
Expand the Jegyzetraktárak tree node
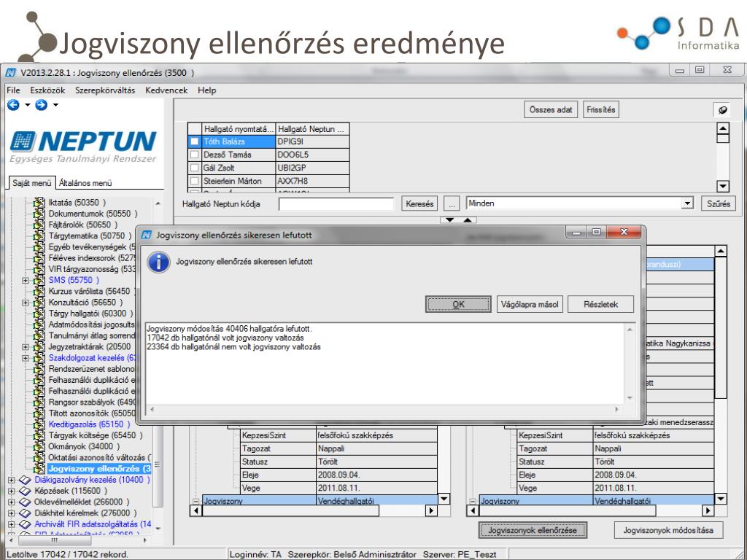tap(26, 346)
